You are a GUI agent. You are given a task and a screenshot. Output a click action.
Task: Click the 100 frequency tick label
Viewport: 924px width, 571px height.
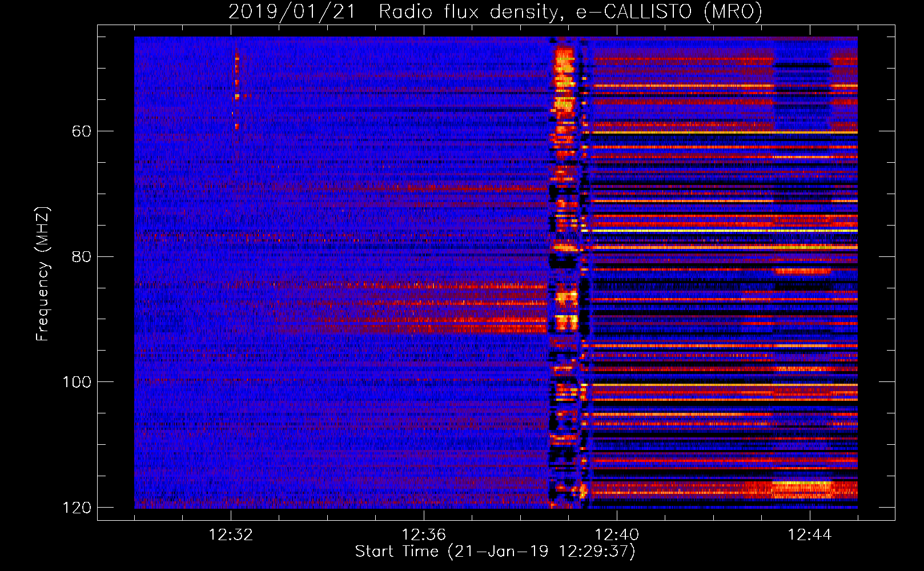tap(77, 381)
